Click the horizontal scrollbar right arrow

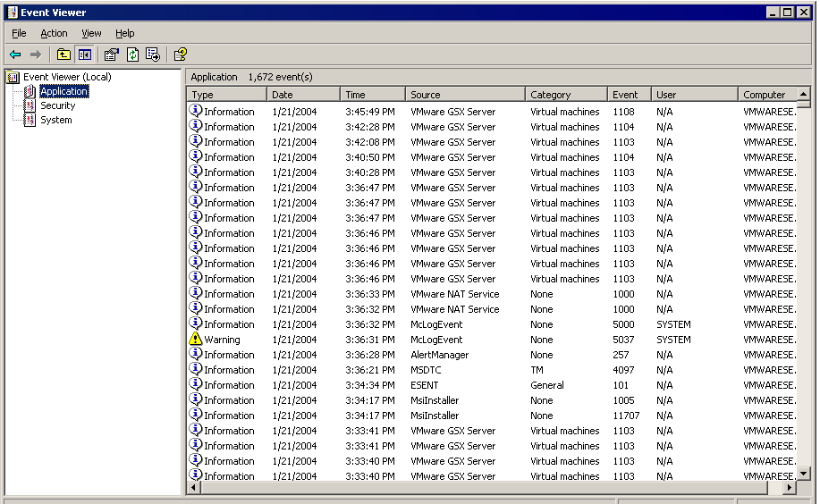(789, 488)
